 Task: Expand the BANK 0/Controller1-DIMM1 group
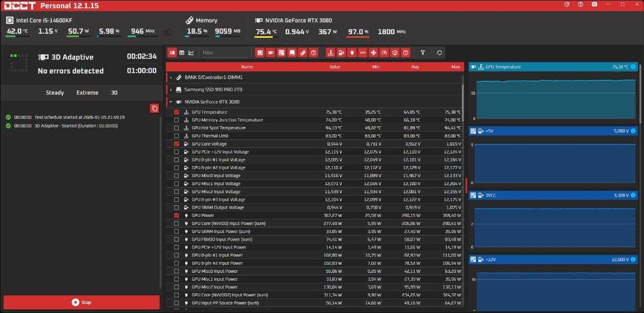pos(171,77)
